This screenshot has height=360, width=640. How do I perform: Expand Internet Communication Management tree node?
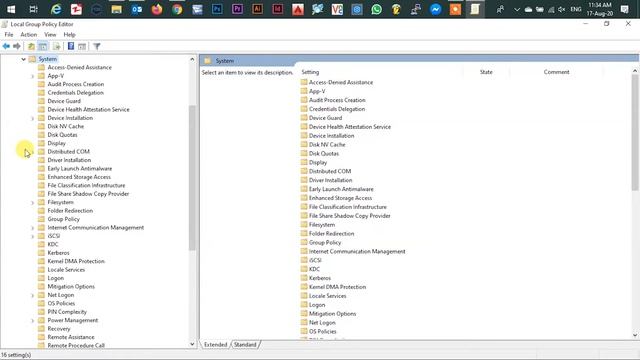click(33, 228)
